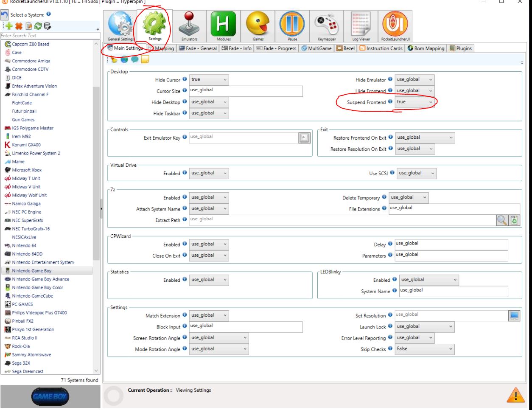532x410 pixels.
Task: Switch to the Bezel tab
Action: [346, 48]
